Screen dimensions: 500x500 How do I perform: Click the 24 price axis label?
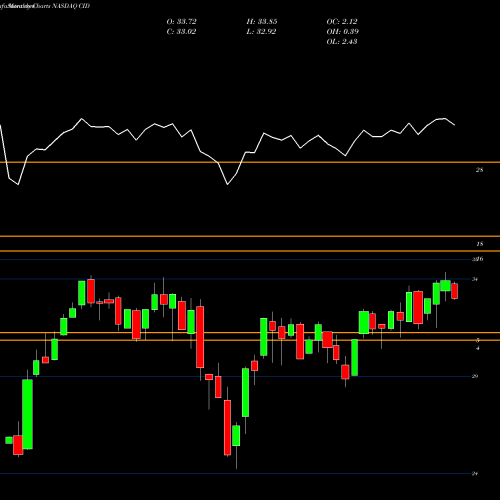475,474
